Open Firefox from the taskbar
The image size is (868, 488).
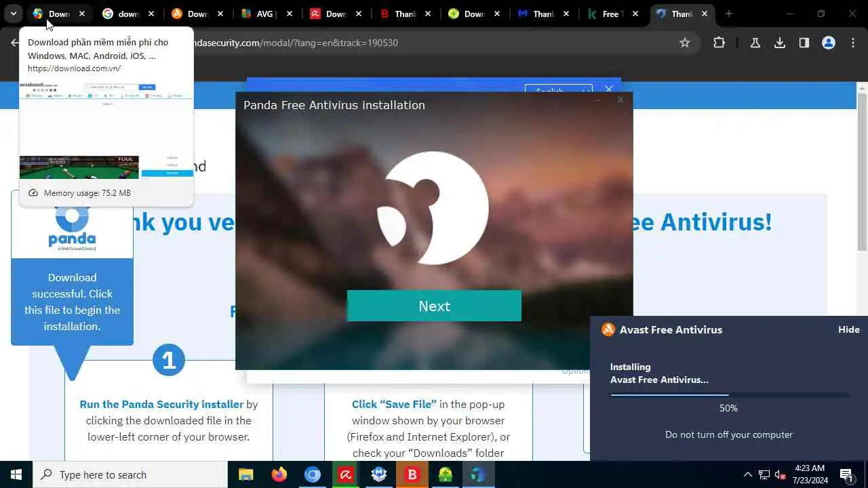click(279, 474)
